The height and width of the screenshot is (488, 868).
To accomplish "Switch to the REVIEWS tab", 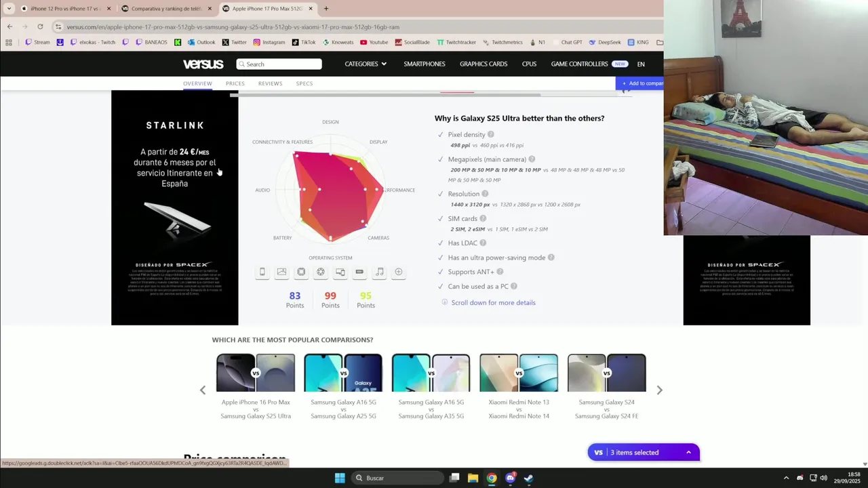I will tap(270, 83).
